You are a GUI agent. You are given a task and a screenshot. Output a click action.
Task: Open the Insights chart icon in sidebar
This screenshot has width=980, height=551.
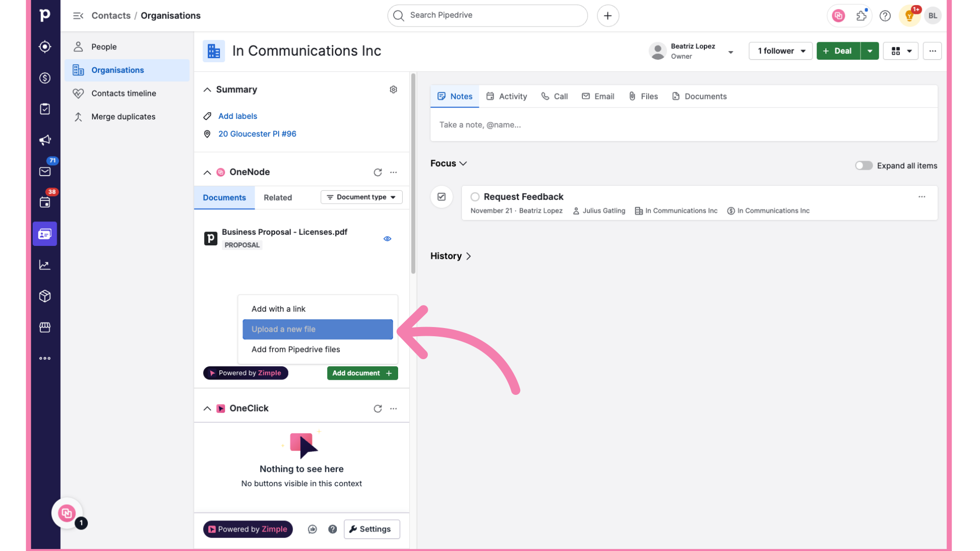(x=45, y=265)
